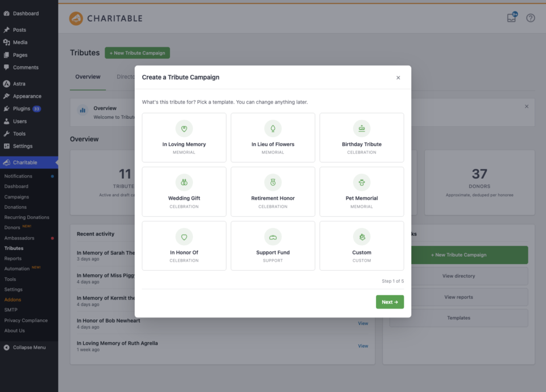Open the help question mark icon
Viewport: 546px width, 392px height.
(530, 18)
